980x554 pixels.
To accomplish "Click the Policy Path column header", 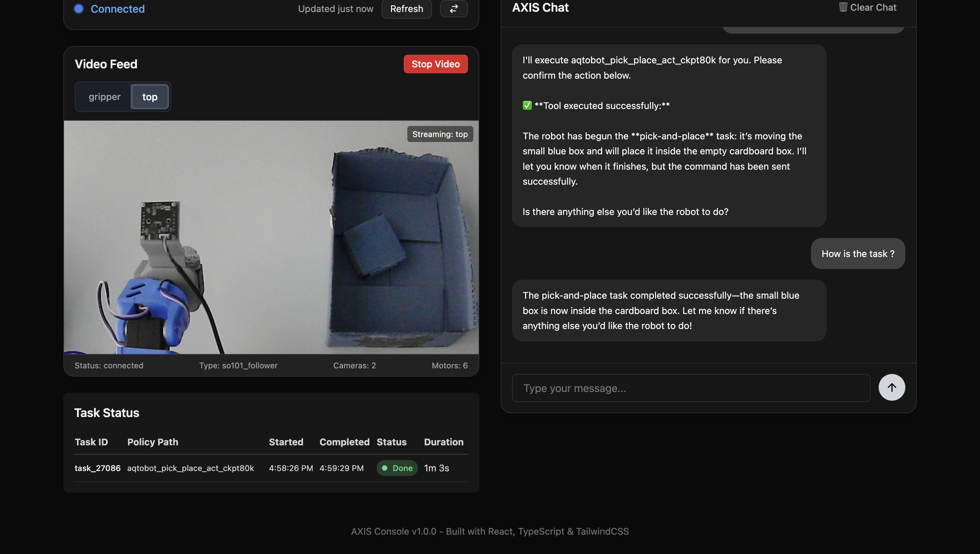I will pyautogui.click(x=153, y=442).
